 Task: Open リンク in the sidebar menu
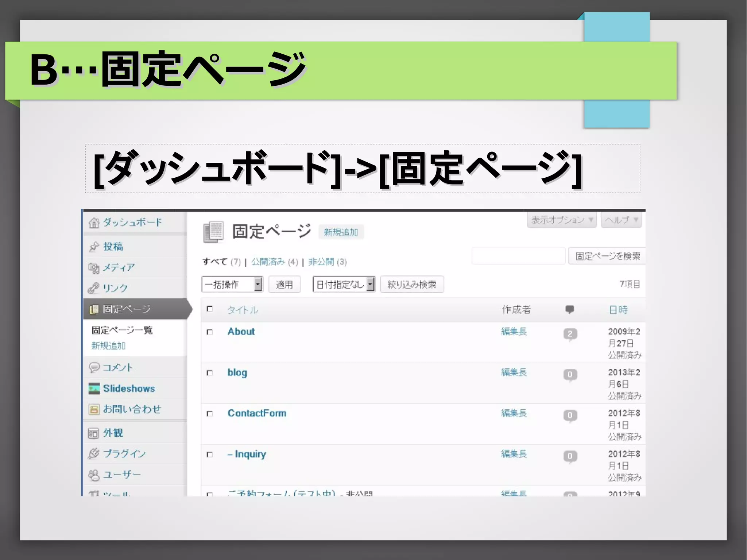(115, 288)
